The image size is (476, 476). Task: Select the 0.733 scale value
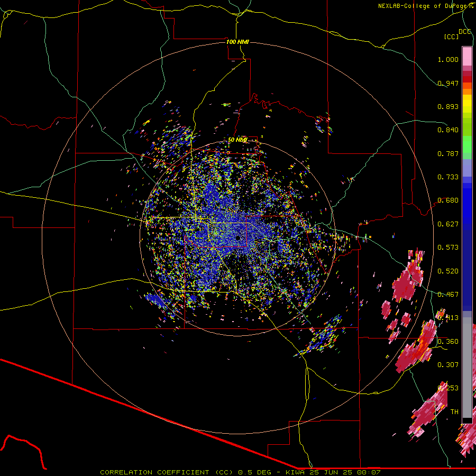[x=448, y=177]
